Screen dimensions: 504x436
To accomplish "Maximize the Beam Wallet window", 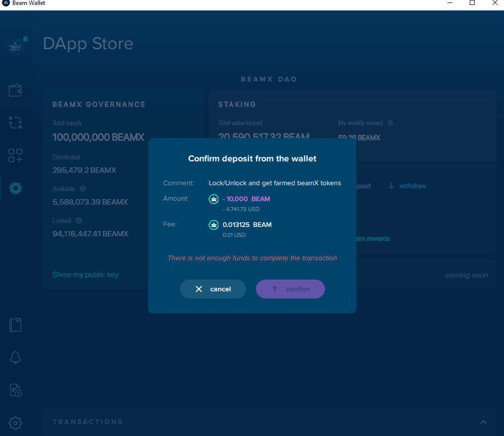I will 472,3.
